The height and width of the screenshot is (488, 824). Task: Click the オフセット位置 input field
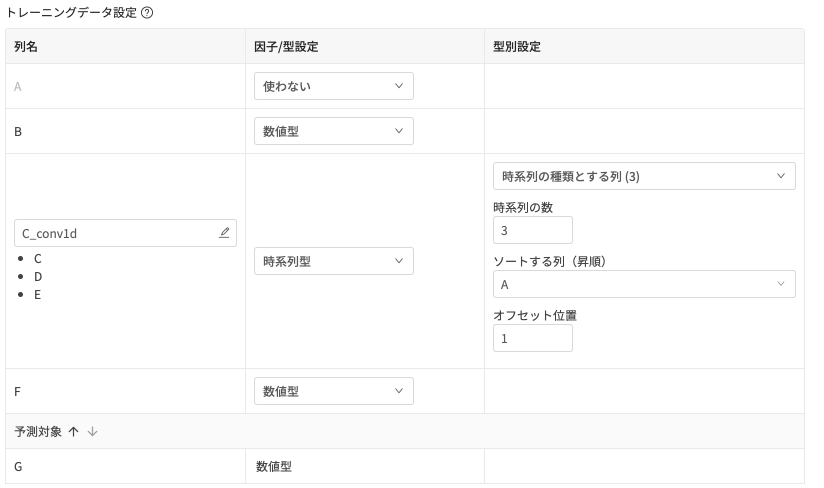[x=533, y=338]
